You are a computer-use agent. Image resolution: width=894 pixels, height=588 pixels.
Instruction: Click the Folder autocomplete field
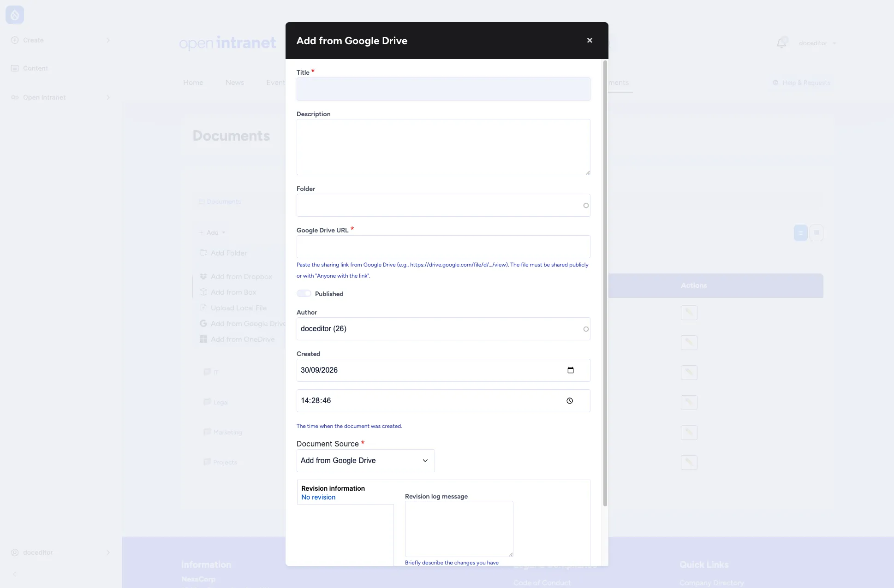(443, 205)
